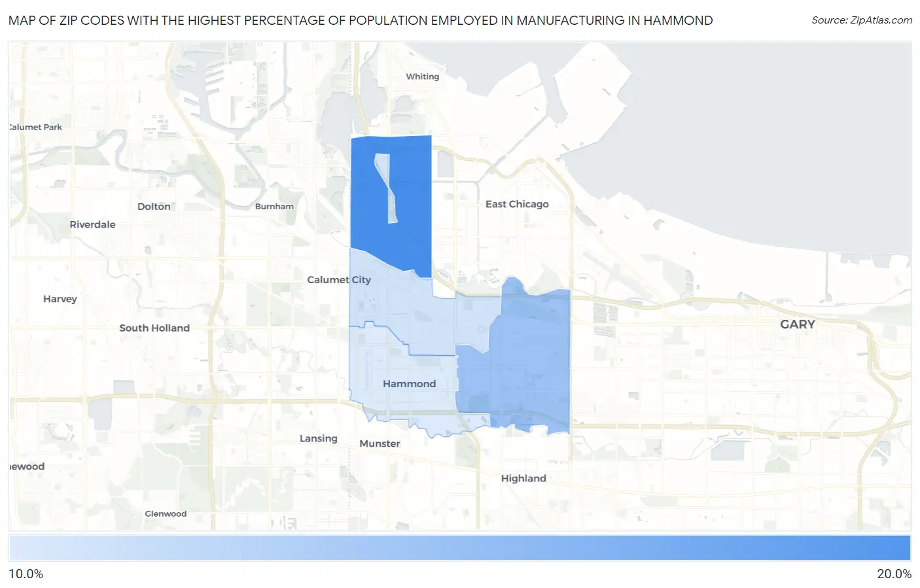Screen dimensions: 920x588
Task: Click the Highland map label
Action: [523, 478]
